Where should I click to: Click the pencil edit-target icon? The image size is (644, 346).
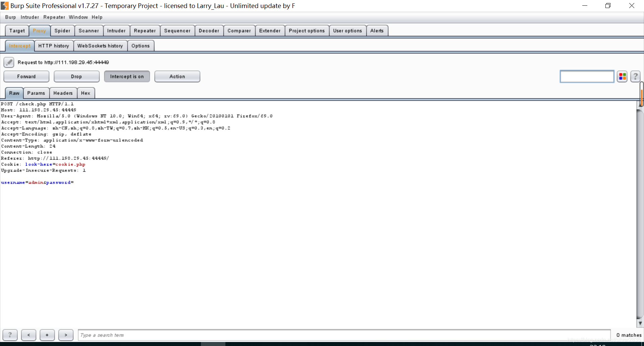9,62
